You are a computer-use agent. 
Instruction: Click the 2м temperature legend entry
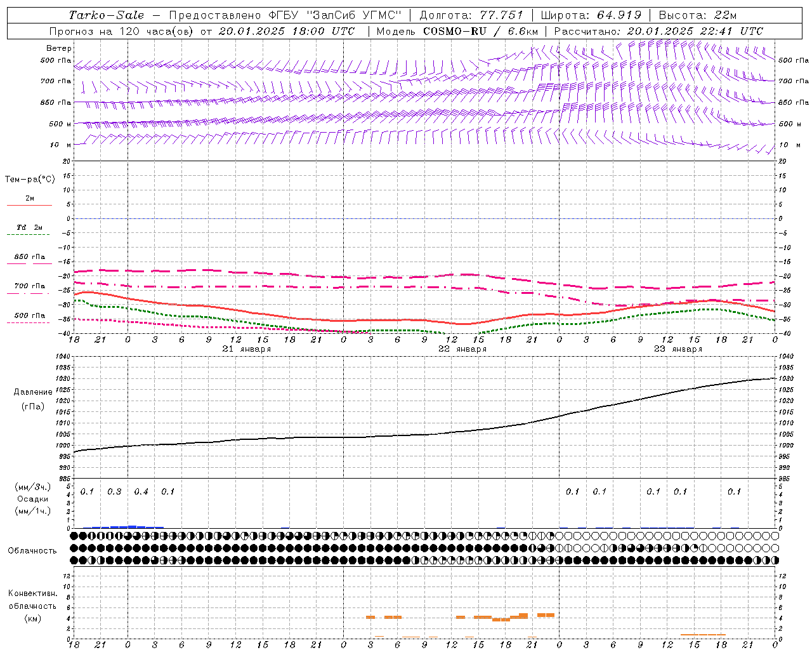30,199
